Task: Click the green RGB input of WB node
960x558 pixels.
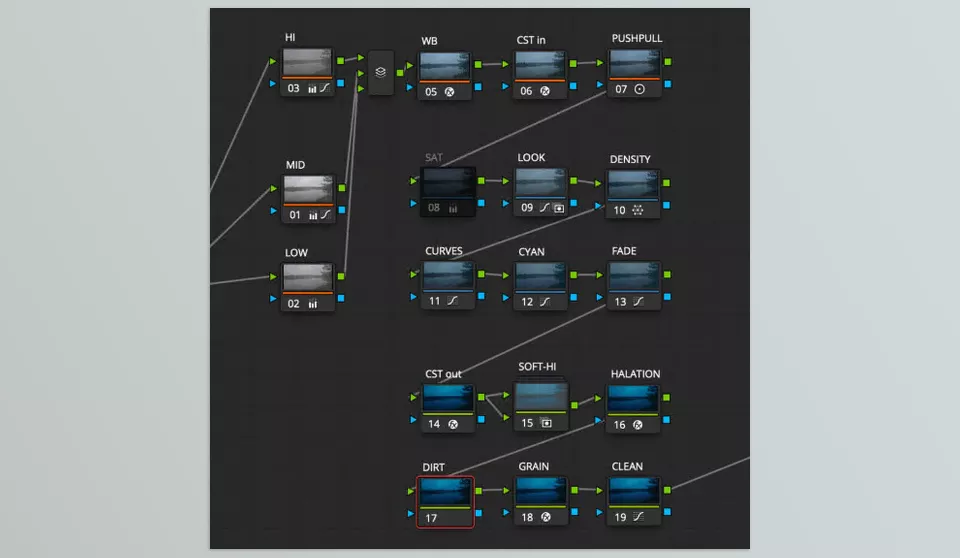Action: tap(410, 66)
